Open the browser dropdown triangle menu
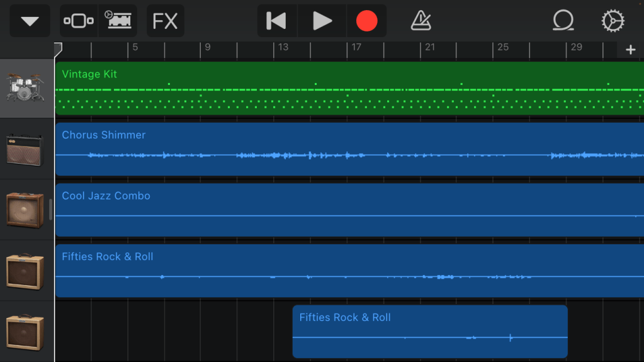The height and width of the screenshot is (362, 644). 30,21
